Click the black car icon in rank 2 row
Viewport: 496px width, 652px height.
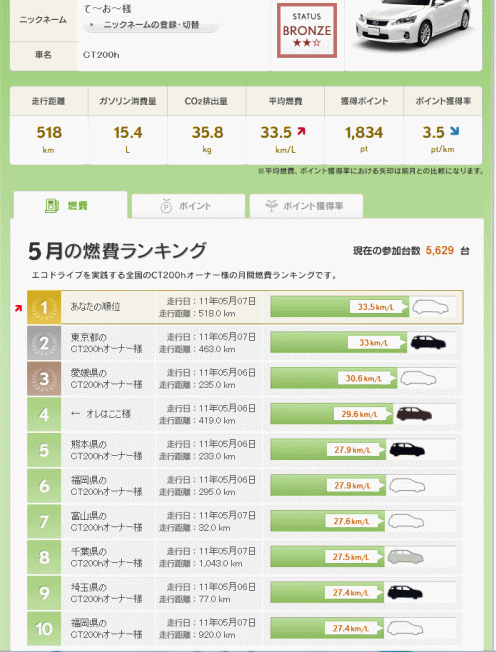[x=428, y=343]
